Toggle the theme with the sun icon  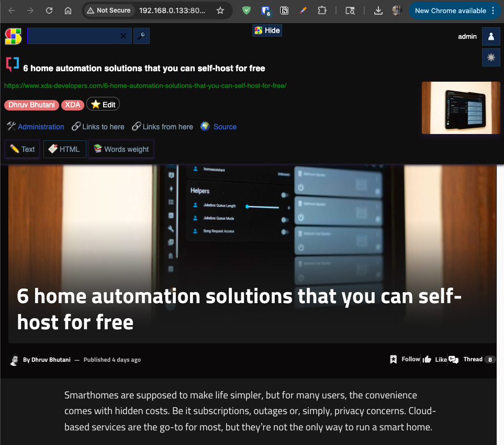pos(491,57)
